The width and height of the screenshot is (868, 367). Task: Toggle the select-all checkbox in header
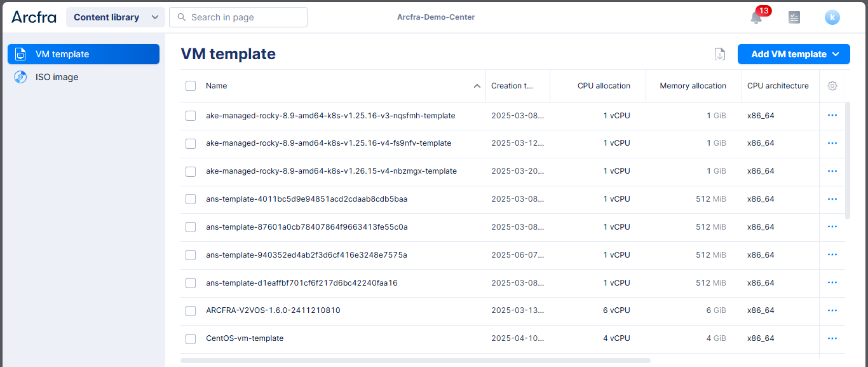191,86
